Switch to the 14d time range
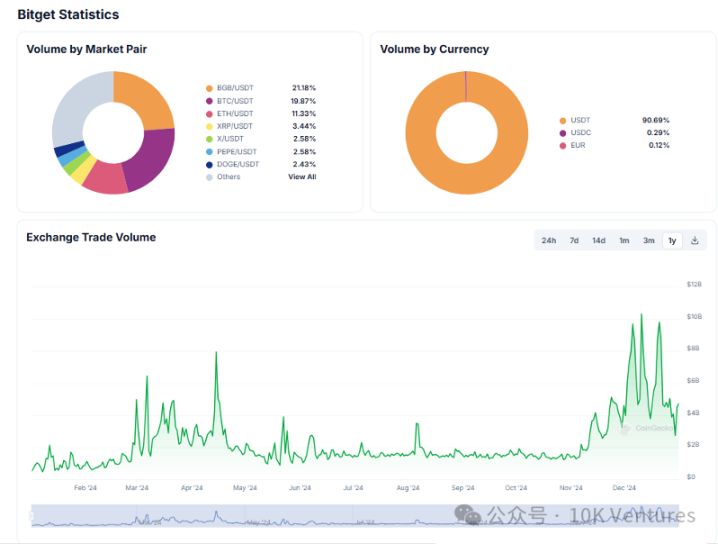This screenshot has height=544, width=718. point(598,240)
